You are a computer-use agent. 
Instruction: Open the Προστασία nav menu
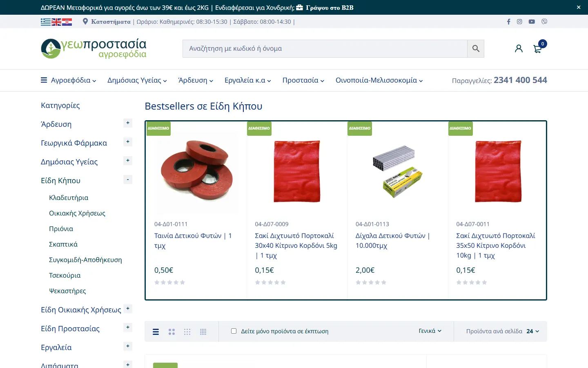click(x=303, y=80)
